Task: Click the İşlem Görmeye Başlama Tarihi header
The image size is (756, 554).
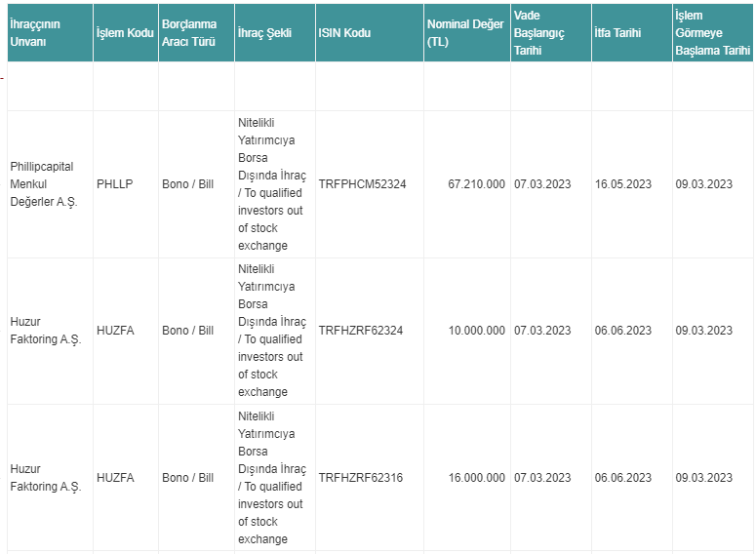Action: point(713,33)
